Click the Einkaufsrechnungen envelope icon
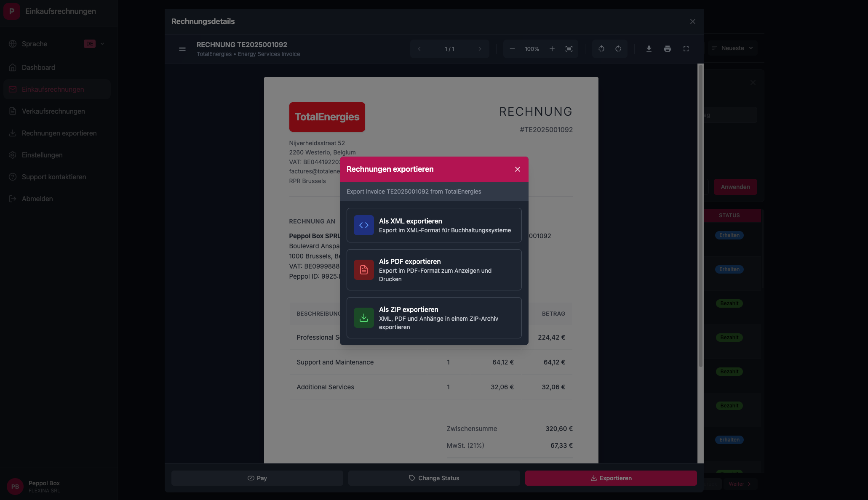 coord(13,89)
